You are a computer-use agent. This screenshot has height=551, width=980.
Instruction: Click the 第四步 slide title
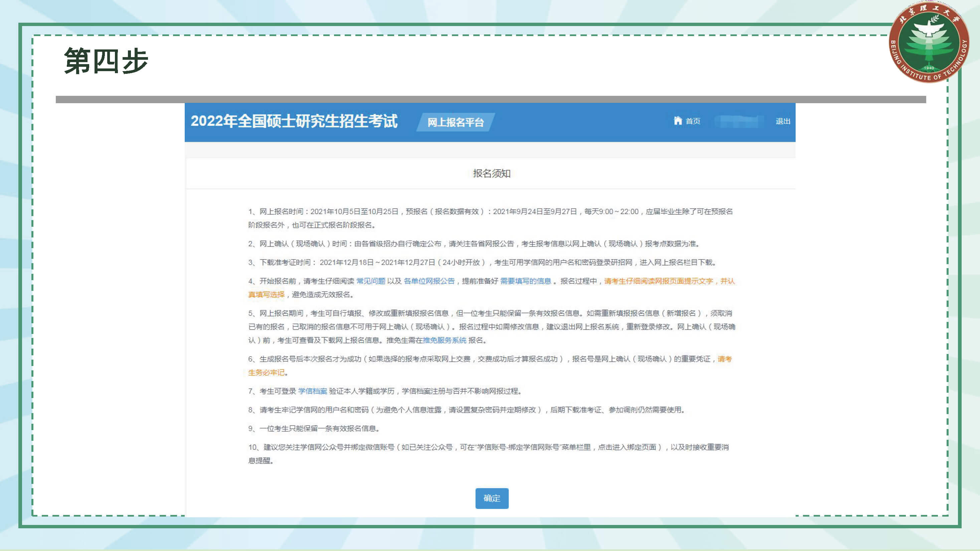coord(106,61)
